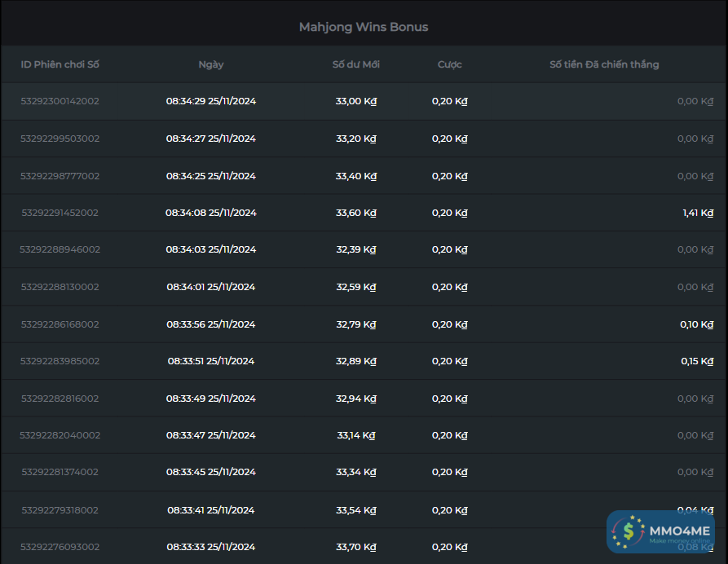Open session ID 53292286168002
728x564 pixels.
click(60, 324)
